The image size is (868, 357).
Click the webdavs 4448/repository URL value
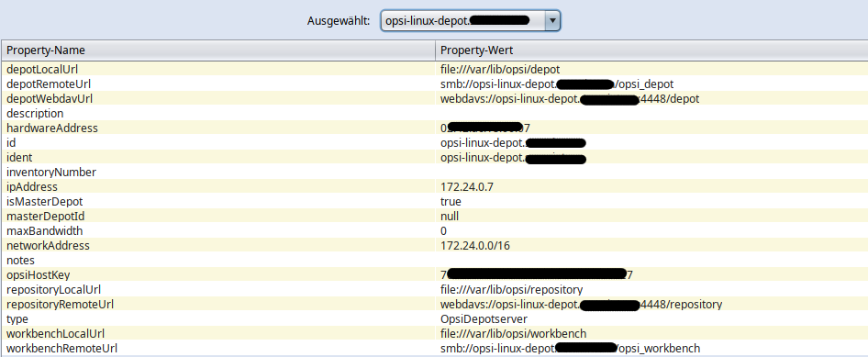[x=581, y=304]
